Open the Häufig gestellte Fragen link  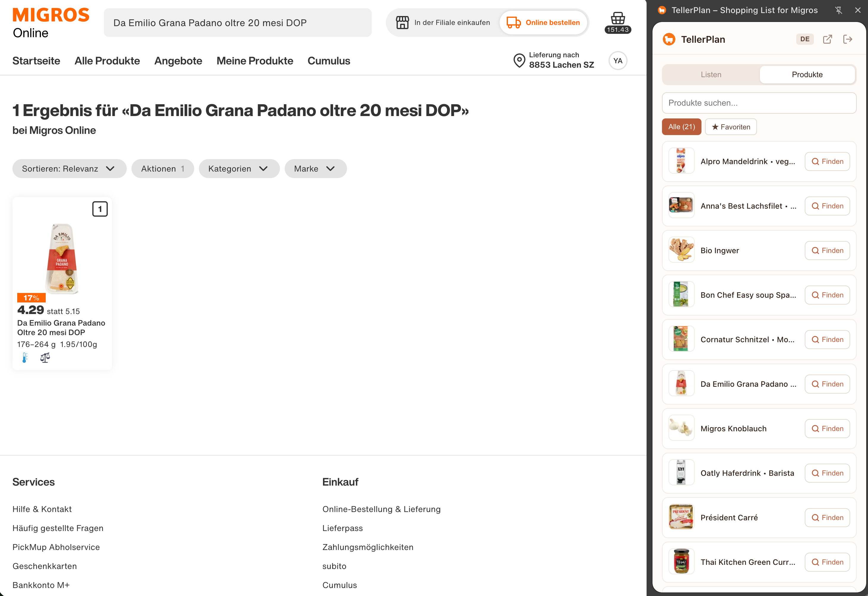[58, 528]
